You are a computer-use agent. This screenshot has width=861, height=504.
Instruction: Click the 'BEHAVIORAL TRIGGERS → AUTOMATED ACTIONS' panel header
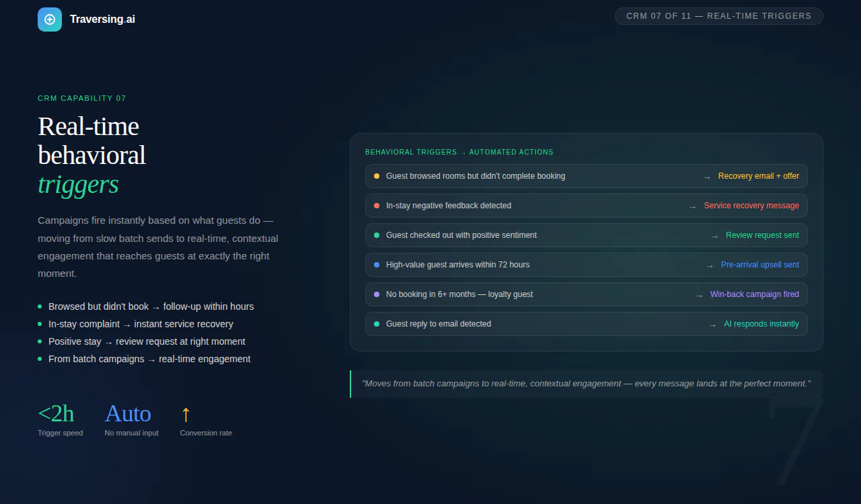pyautogui.click(x=459, y=152)
